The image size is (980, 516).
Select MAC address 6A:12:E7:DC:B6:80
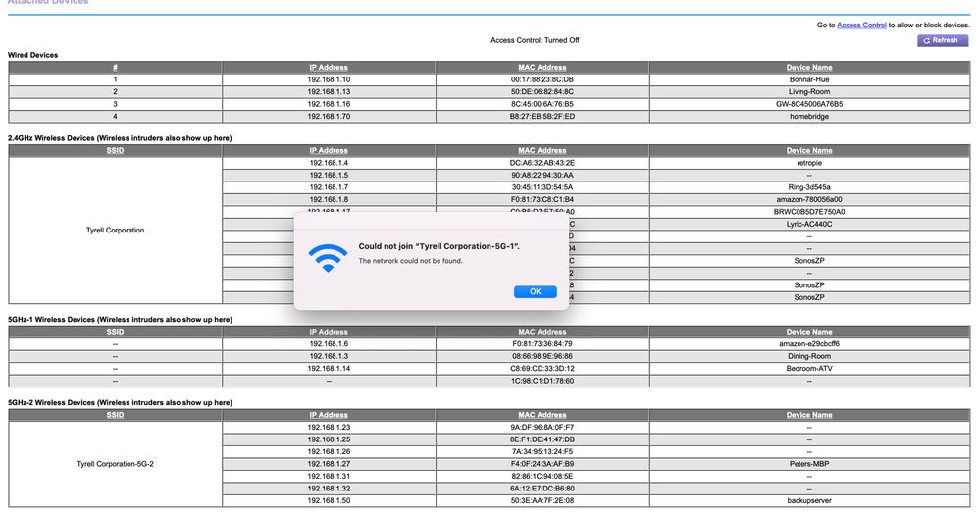(542, 489)
